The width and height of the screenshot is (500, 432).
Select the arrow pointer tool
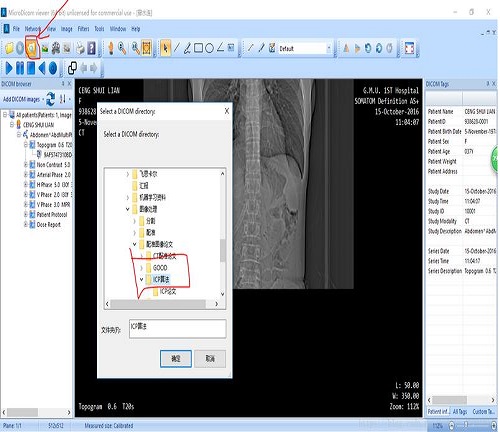coord(165,48)
